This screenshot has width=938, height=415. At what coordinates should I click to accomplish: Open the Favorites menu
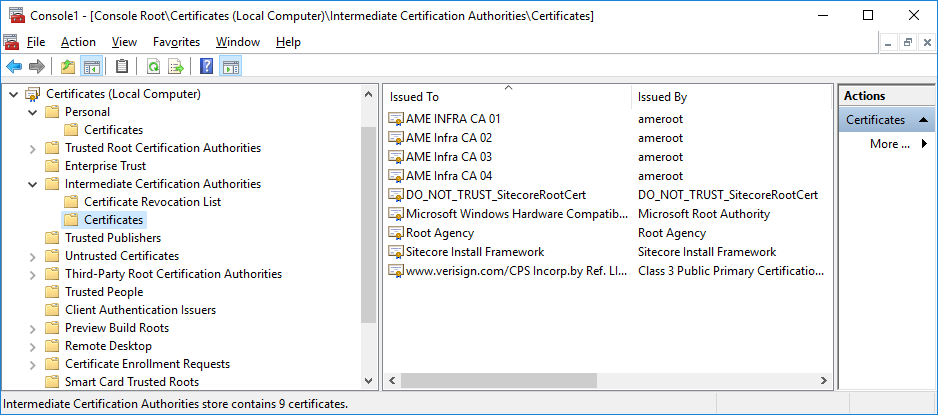(176, 42)
